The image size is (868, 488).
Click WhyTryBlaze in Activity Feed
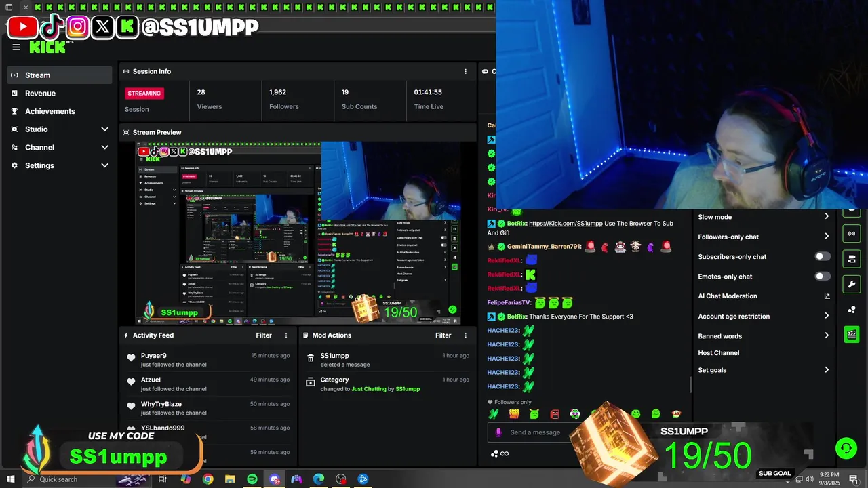161,404
